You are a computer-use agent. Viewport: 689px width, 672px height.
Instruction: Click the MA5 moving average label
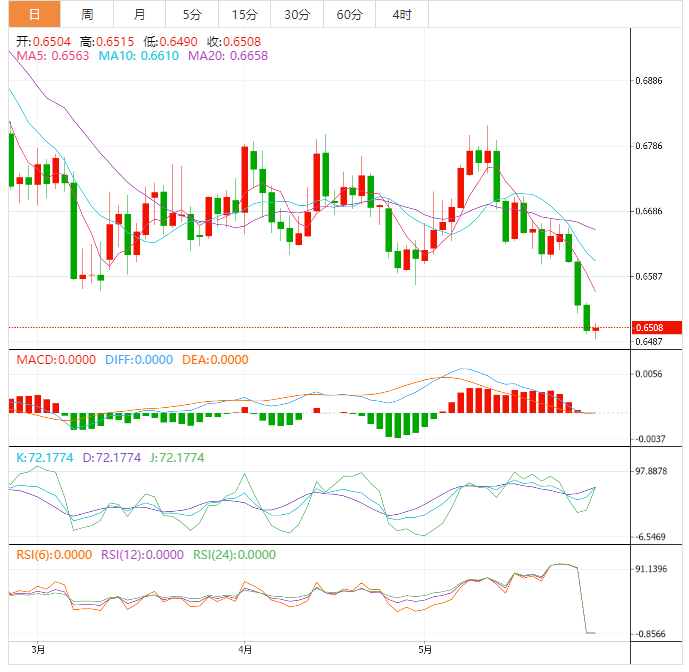pyautogui.click(x=52, y=56)
